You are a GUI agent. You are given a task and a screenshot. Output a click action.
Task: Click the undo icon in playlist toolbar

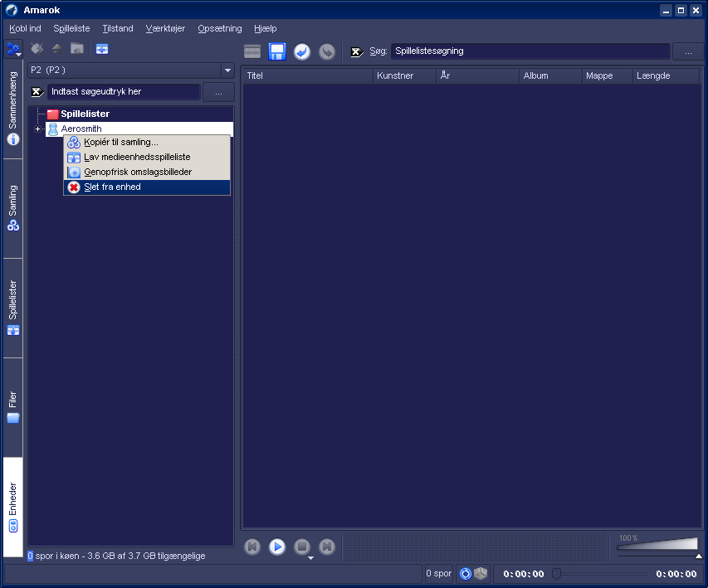click(x=302, y=51)
